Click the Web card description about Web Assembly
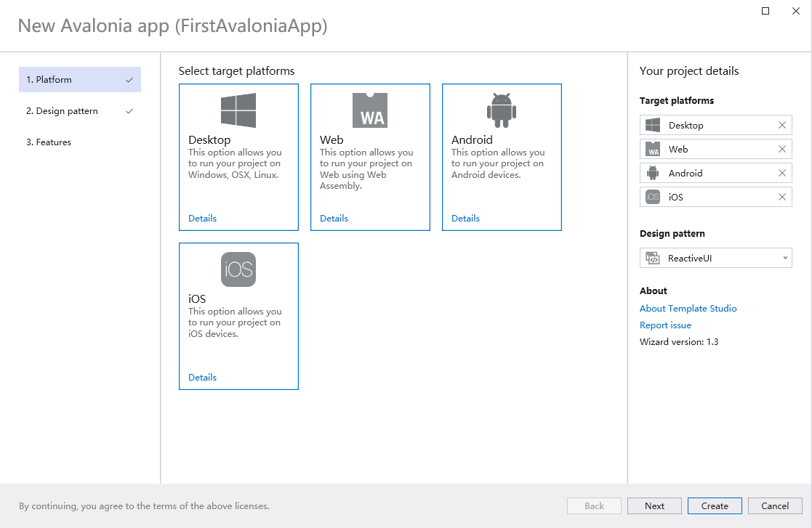Image resolution: width=812 pixels, height=528 pixels. pos(366,169)
